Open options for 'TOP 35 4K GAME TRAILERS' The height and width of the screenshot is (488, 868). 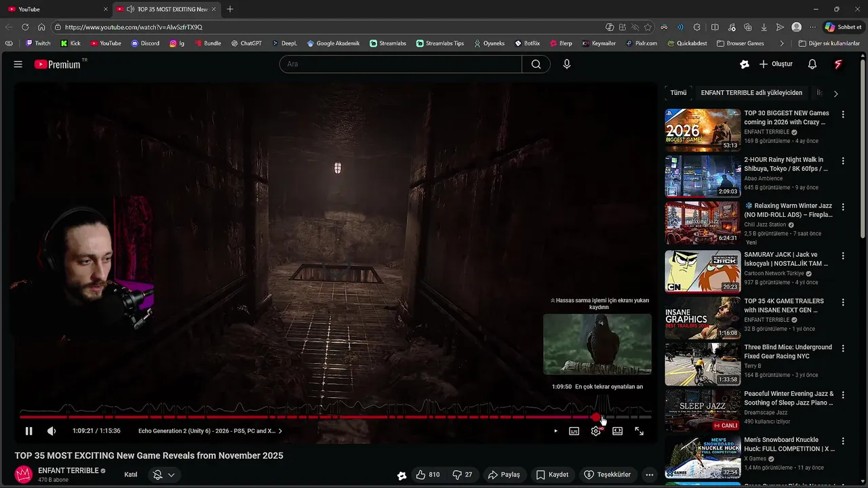point(843,302)
